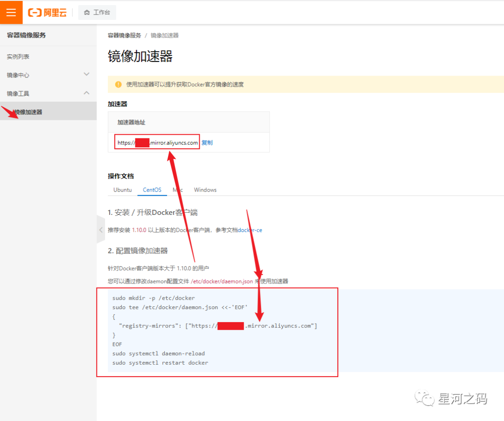Click the 操作文档 section heading

coord(120,176)
